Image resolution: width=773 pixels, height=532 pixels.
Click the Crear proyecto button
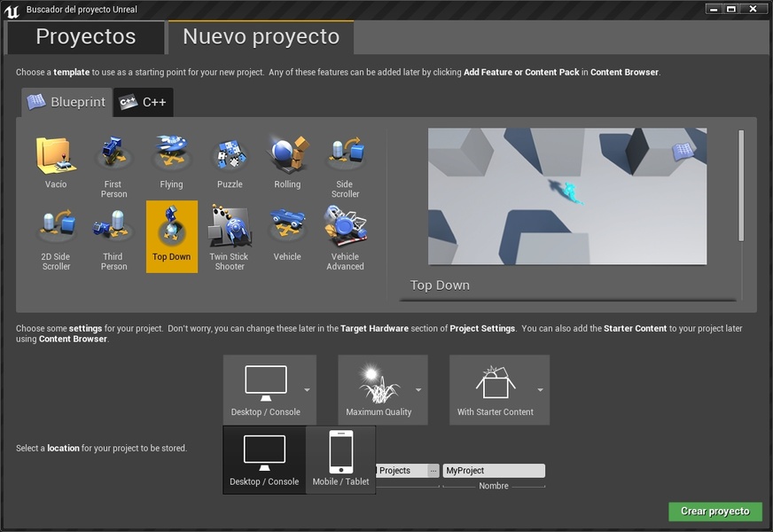714,512
